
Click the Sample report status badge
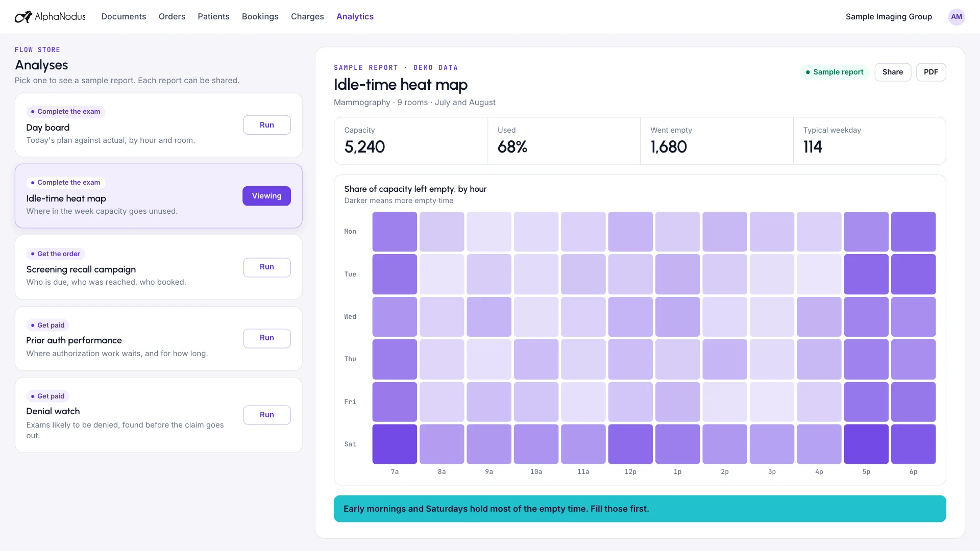(835, 72)
